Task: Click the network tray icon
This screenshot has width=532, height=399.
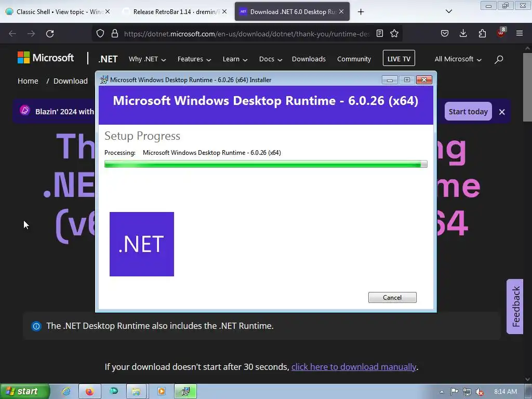Action: pyautogui.click(x=467, y=392)
